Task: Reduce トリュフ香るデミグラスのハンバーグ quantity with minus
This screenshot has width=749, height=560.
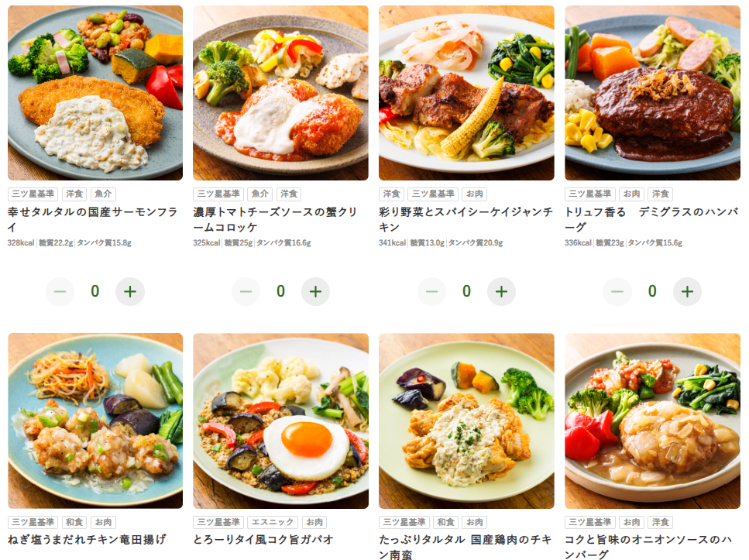Action: point(617,291)
